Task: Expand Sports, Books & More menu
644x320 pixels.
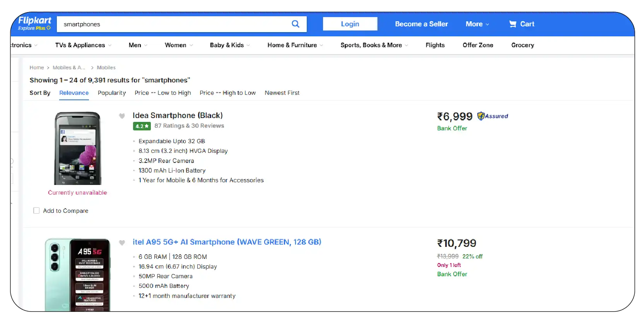Action: pyautogui.click(x=374, y=45)
